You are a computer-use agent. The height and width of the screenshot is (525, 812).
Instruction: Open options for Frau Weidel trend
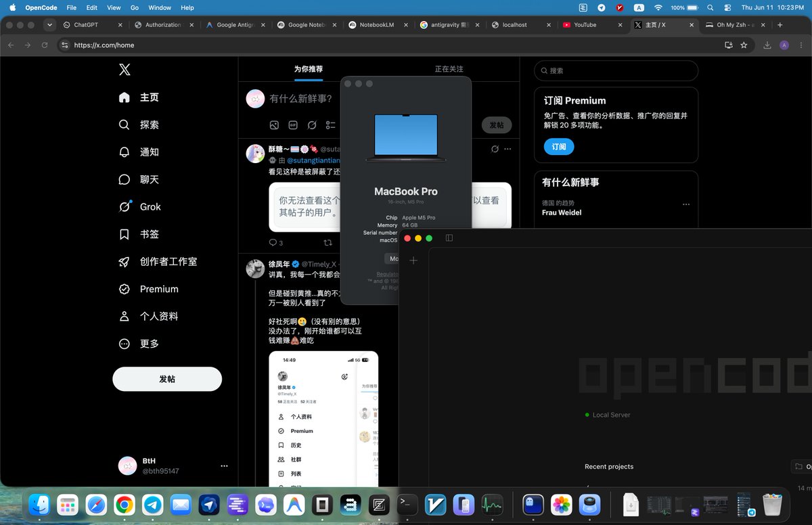click(686, 204)
